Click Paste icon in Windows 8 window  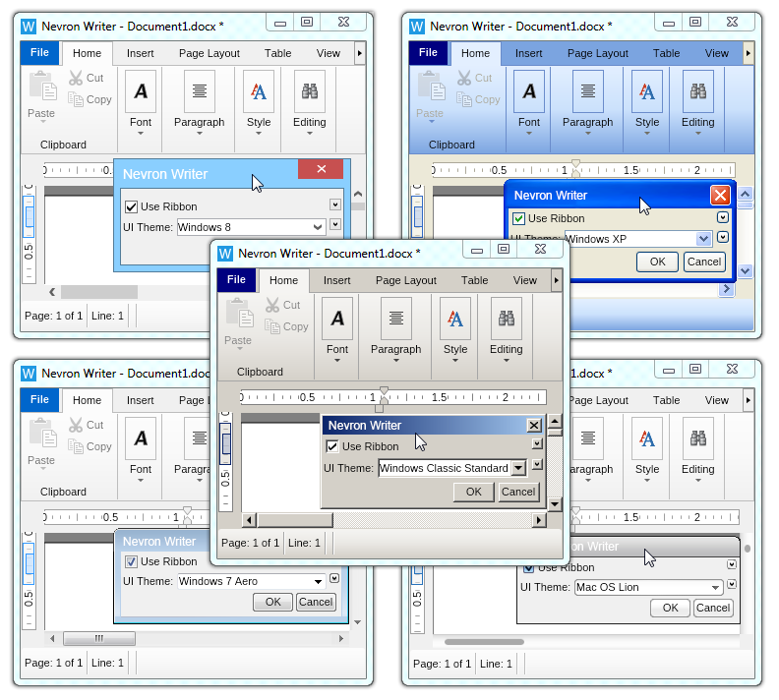[42, 87]
